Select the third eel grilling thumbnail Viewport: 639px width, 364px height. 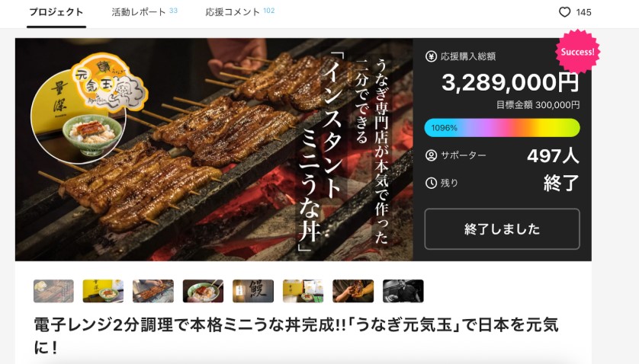153,291
